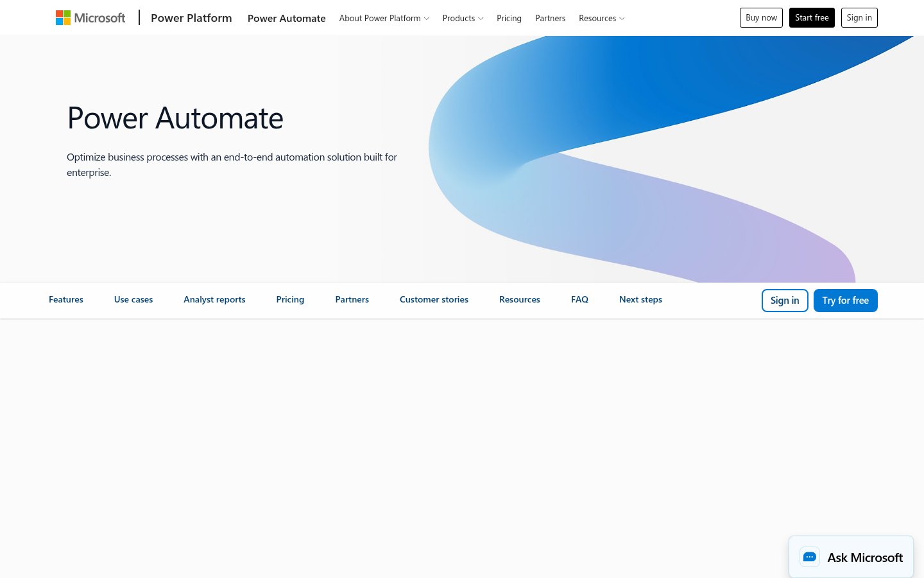Viewport: 924px width, 578px height.
Task: Jump to Customer stories section
Action: point(434,299)
